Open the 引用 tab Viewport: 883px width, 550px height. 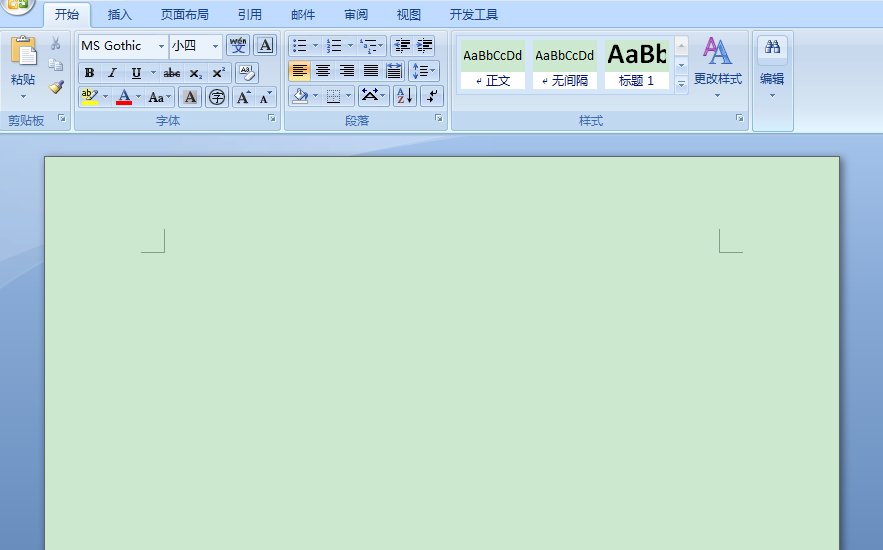point(249,15)
